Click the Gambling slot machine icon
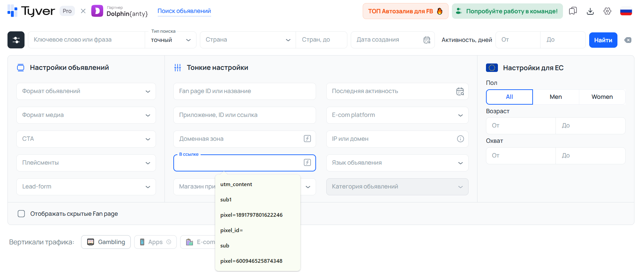Viewport: 644px width, 272px height. [x=91, y=242]
